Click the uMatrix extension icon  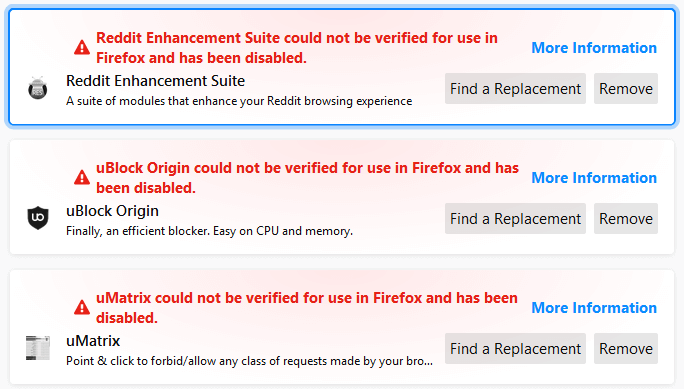(38, 348)
